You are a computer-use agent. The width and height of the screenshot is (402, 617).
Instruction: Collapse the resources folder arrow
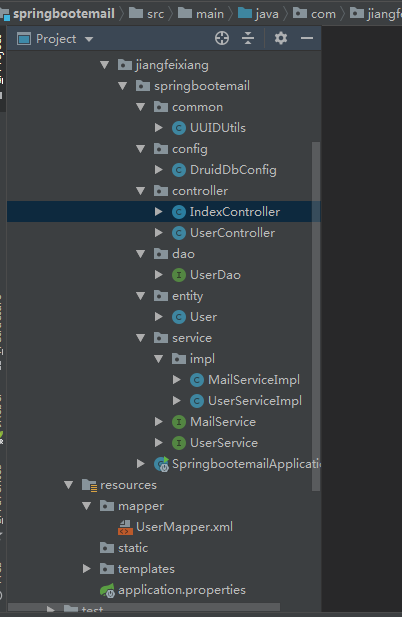68,485
